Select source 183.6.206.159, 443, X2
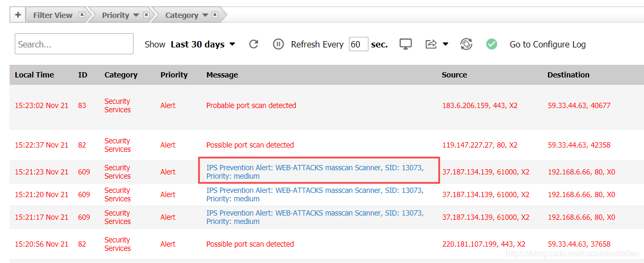The image size is (644, 263). [x=480, y=105]
